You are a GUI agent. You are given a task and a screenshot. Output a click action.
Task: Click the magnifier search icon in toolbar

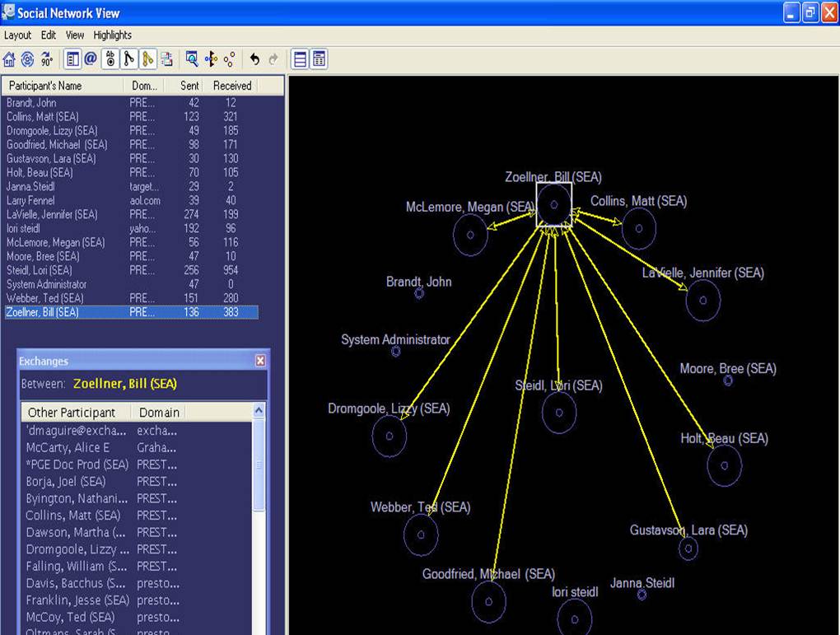coord(192,59)
